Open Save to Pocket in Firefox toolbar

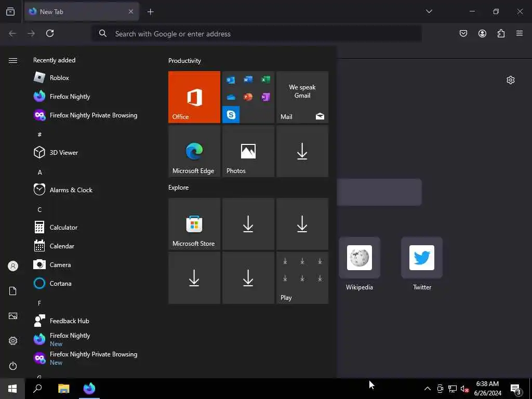[463, 33]
